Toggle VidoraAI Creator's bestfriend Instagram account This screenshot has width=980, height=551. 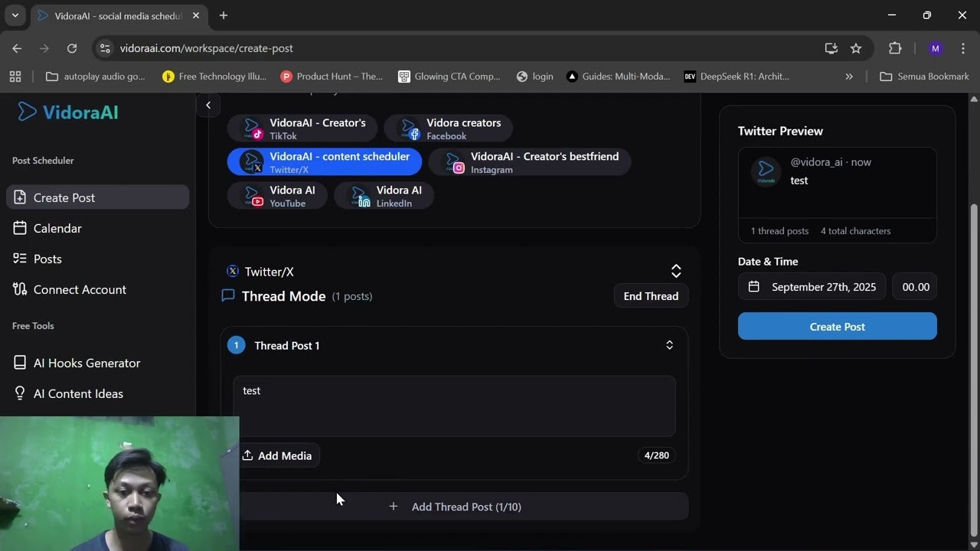pos(529,162)
